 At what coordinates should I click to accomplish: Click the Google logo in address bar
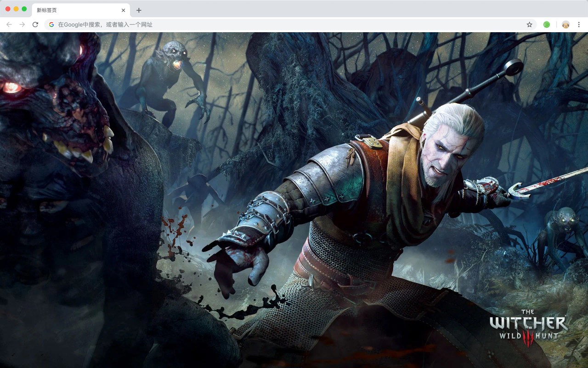pyautogui.click(x=51, y=24)
